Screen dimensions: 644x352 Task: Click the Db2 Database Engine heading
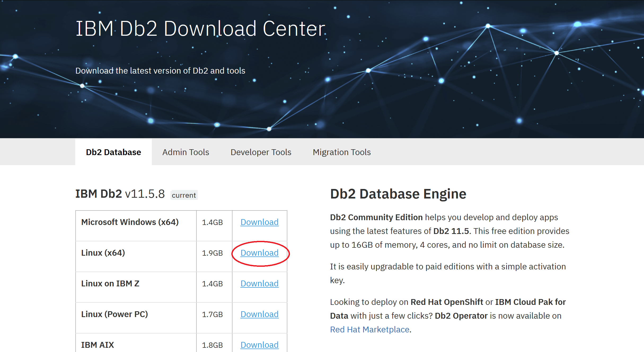coord(398,194)
